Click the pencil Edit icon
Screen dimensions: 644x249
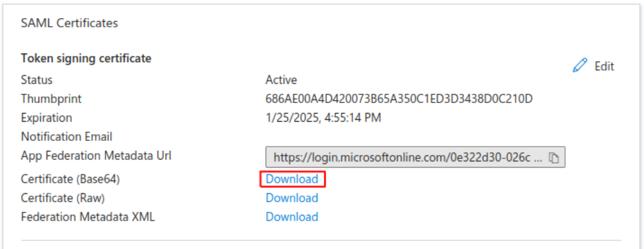pyautogui.click(x=580, y=66)
